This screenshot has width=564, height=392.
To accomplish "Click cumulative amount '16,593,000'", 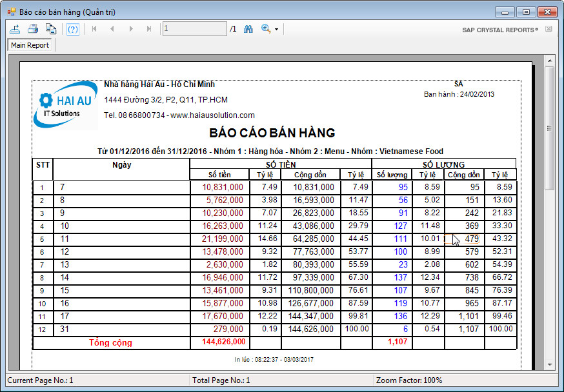I will (314, 200).
